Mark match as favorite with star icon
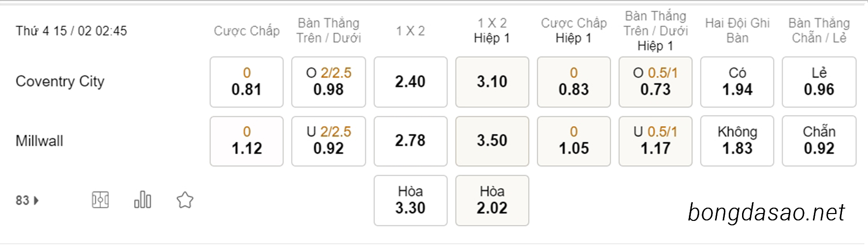 tap(185, 200)
